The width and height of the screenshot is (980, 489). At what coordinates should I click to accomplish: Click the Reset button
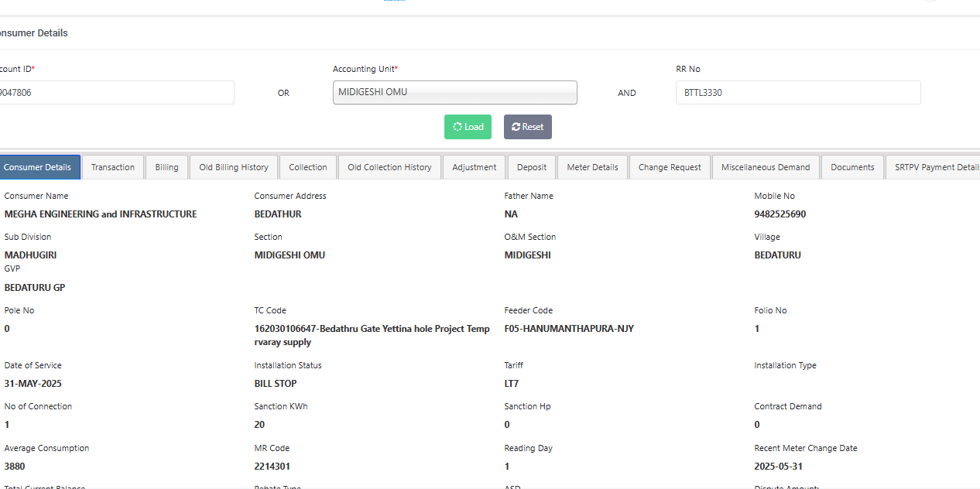(x=527, y=127)
